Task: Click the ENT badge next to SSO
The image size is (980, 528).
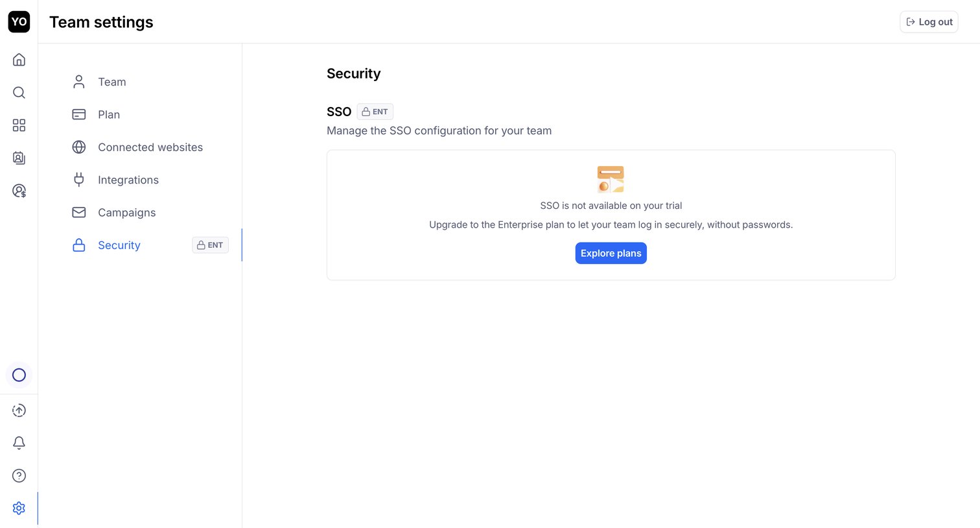Action: tap(375, 112)
